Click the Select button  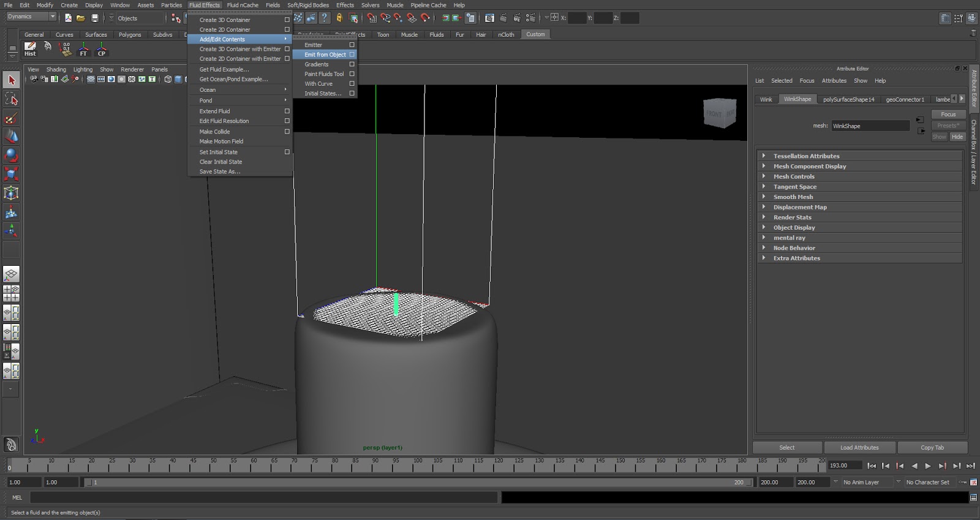pos(787,448)
